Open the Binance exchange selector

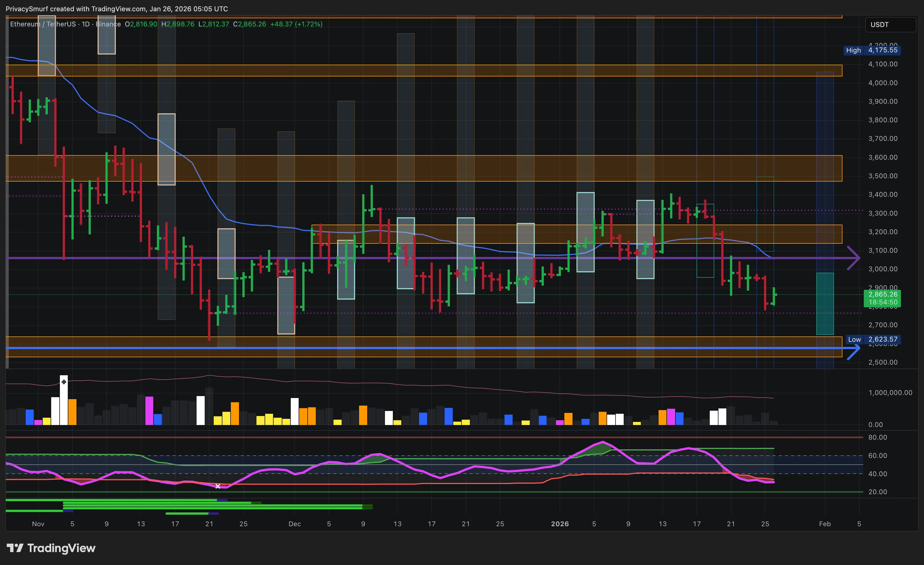tap(108, 24)
